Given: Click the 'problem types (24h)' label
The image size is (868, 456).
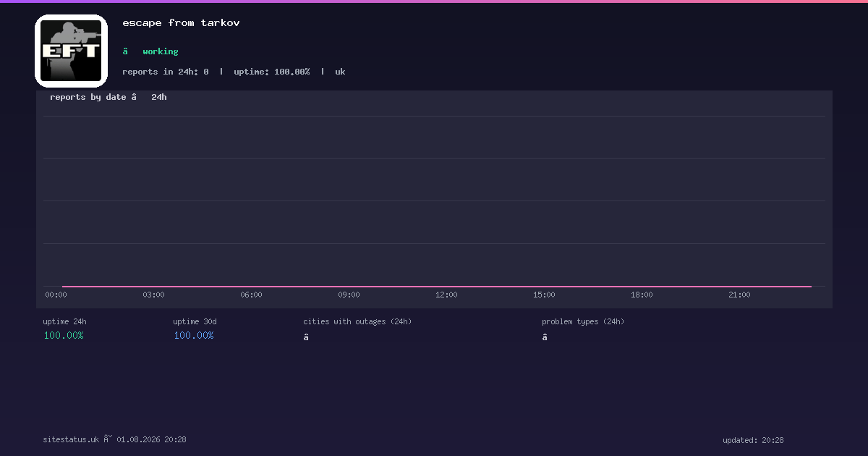Looking at the screenshot, I should [583, 321].
